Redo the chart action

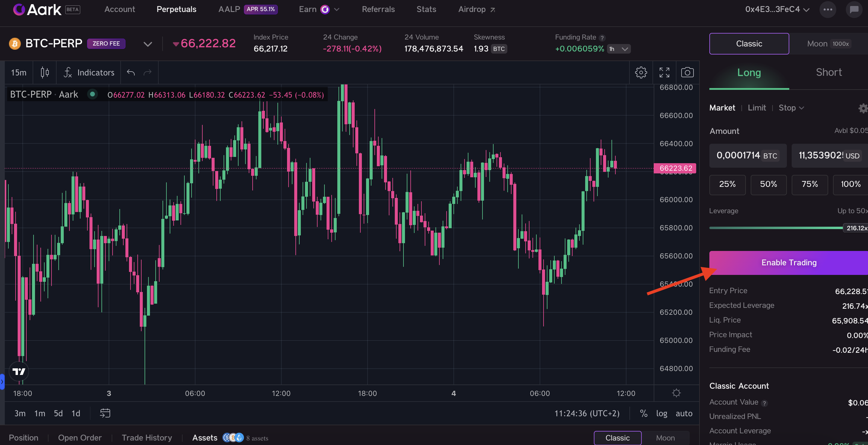click(x=148, y=72)
